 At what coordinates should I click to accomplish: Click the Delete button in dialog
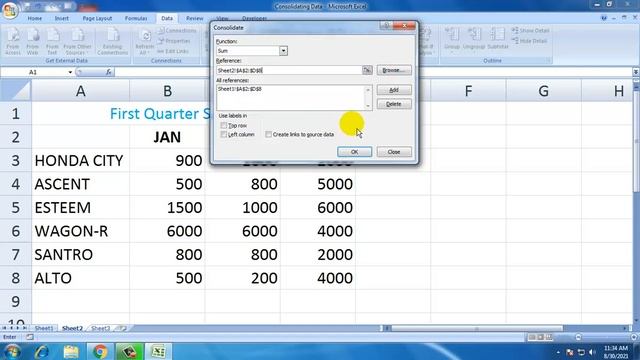(394, 104)
